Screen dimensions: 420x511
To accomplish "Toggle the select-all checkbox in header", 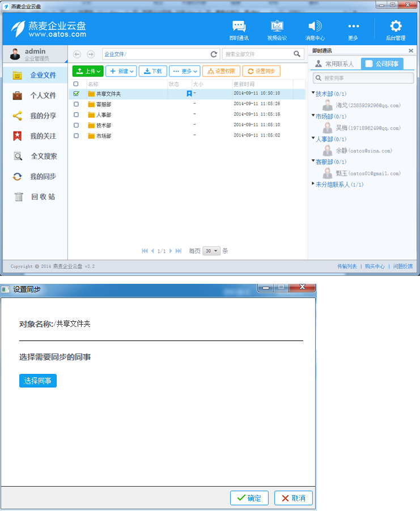I will [77, 84].
